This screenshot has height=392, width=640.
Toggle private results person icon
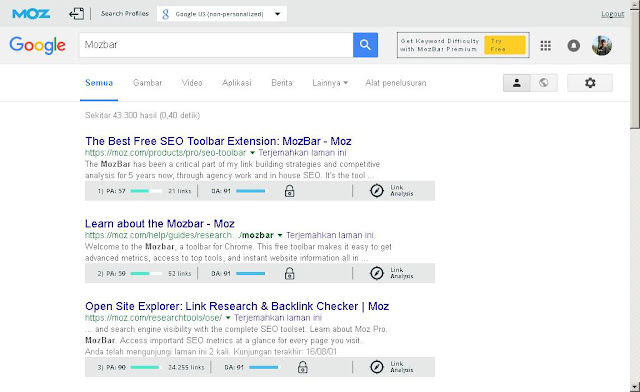click(x=517, y=83)
